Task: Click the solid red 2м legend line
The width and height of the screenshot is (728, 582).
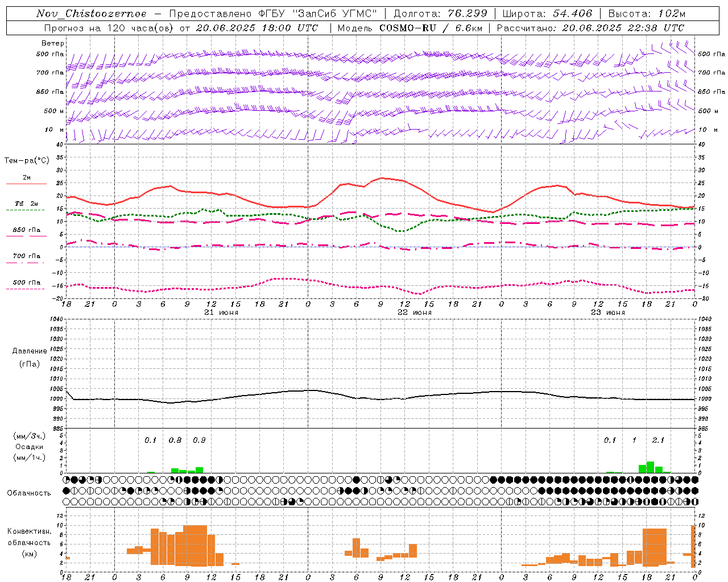Action: (x=26, y=184)
